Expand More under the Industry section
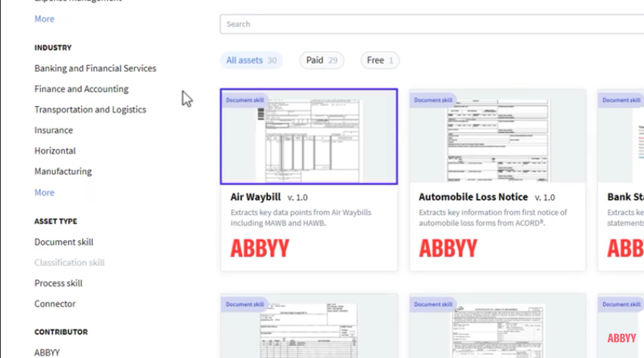The height and width of the screenshot is (358, 644). pos(44,193)
